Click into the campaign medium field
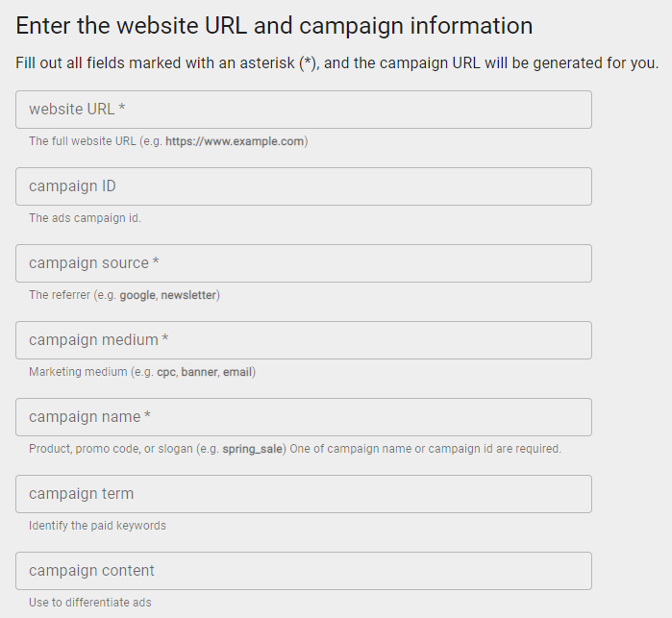672x618 pixels. pyautogui.click(x=303, y=340)
